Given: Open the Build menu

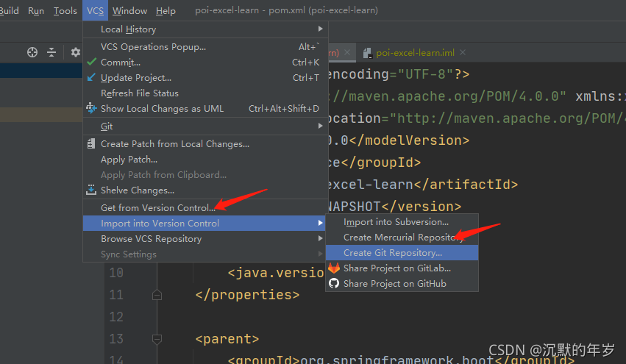Looking at the screenshot, I should coord(9,11).
